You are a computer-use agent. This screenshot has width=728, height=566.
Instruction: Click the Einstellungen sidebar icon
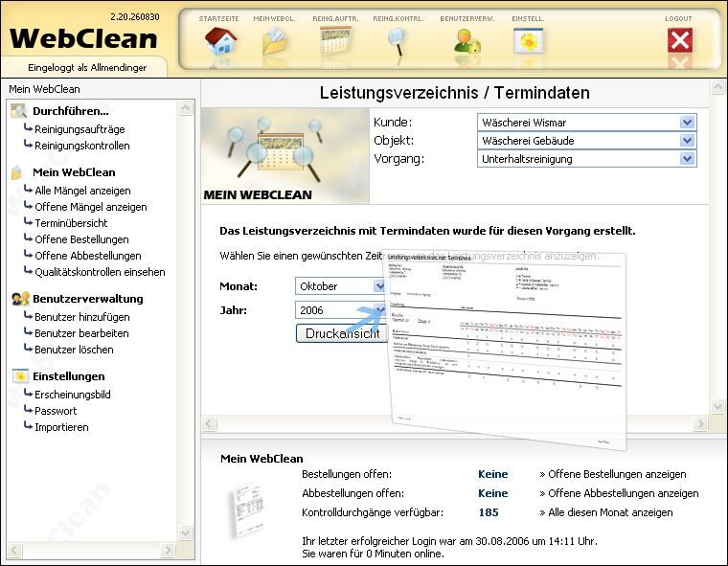pyautogui.click(x=20, y=376)
